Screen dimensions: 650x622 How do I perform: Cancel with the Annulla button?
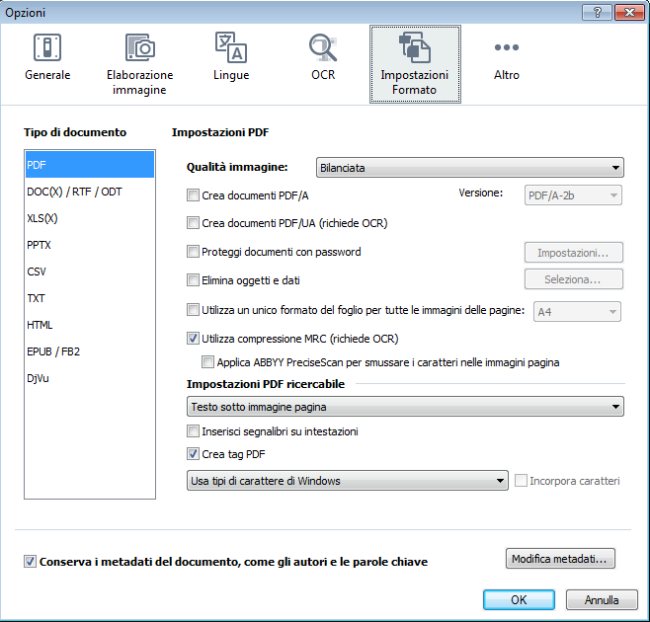tap(601, 600)
